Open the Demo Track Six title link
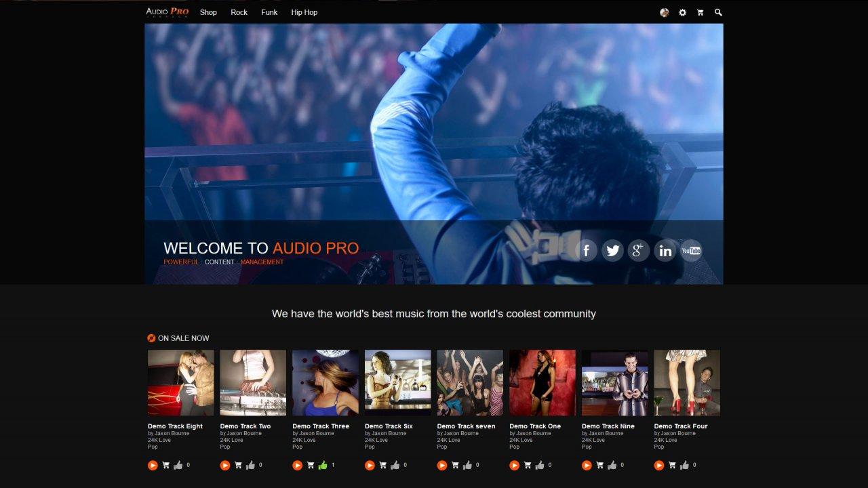 [389, 426]
